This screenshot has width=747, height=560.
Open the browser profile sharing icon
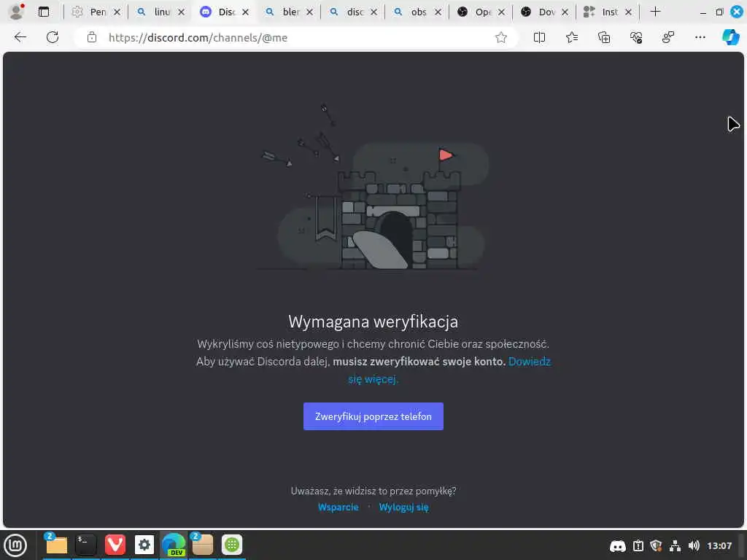[x=668, y=37]
